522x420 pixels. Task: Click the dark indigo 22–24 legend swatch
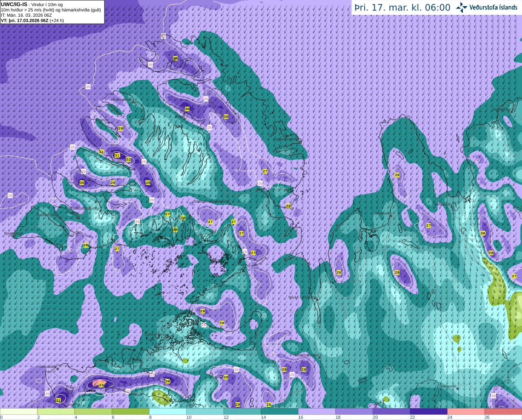429,411
